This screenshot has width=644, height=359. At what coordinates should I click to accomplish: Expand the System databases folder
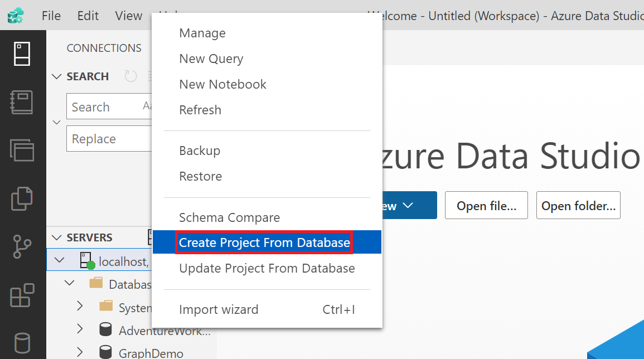80,307
